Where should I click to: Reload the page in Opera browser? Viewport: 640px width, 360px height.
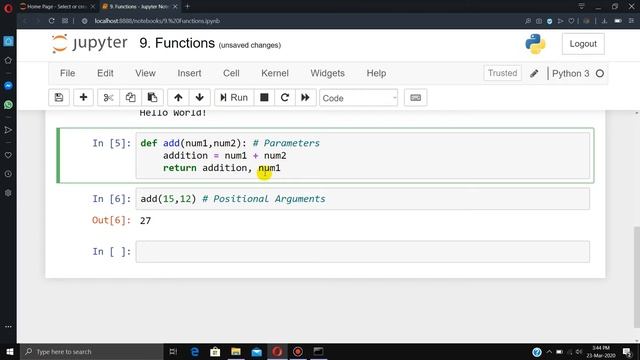(x=51, y=21)
